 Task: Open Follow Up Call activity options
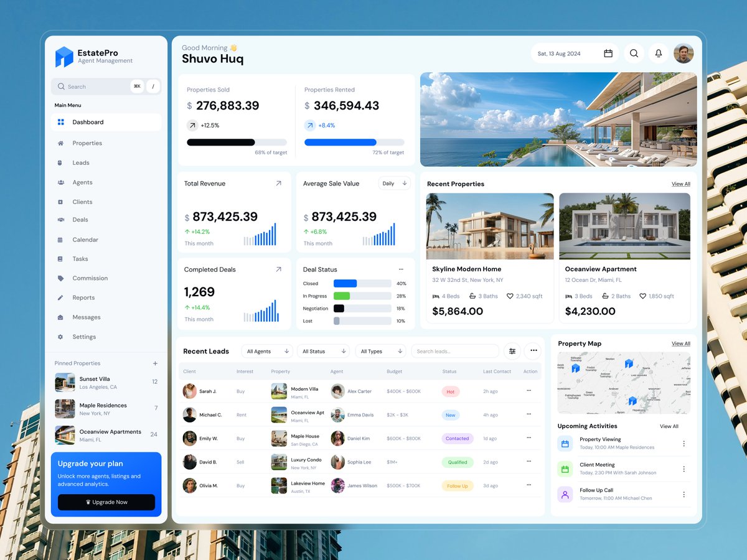pos(684,495)
